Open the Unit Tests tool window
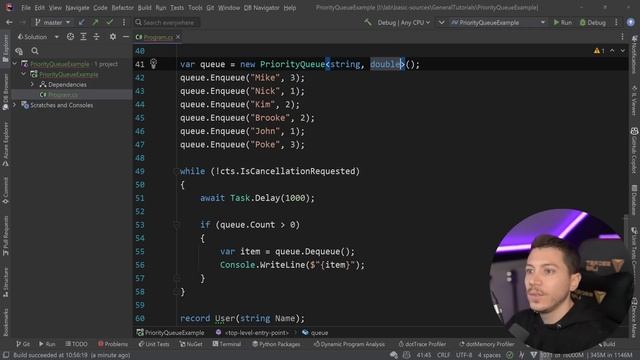 154,344
